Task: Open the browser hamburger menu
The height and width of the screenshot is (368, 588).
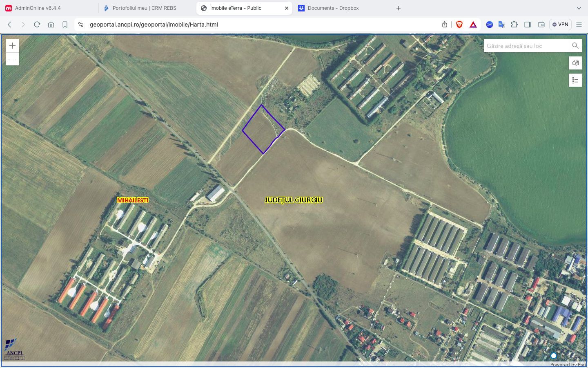Action: click(579, 24)
